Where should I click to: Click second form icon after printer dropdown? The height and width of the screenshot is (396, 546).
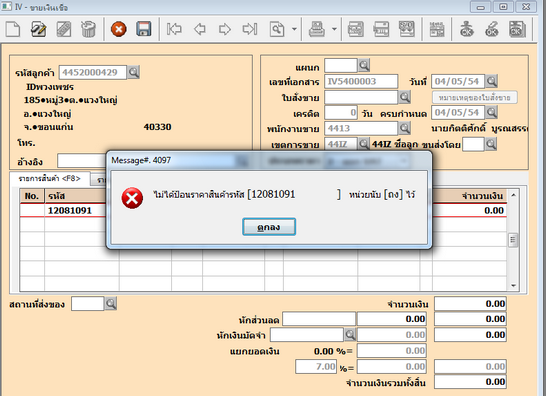(381, 29)
